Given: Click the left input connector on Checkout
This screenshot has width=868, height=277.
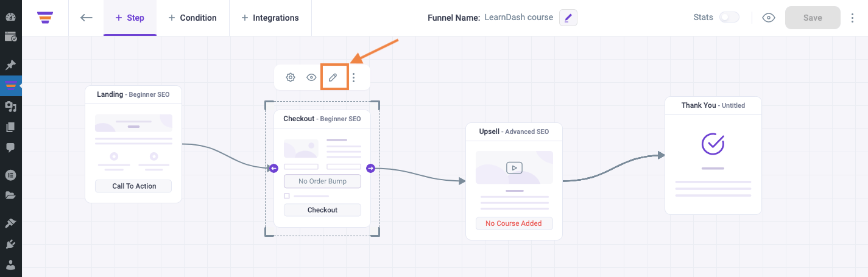Looking at the screenshot, I should click(273, 168).
